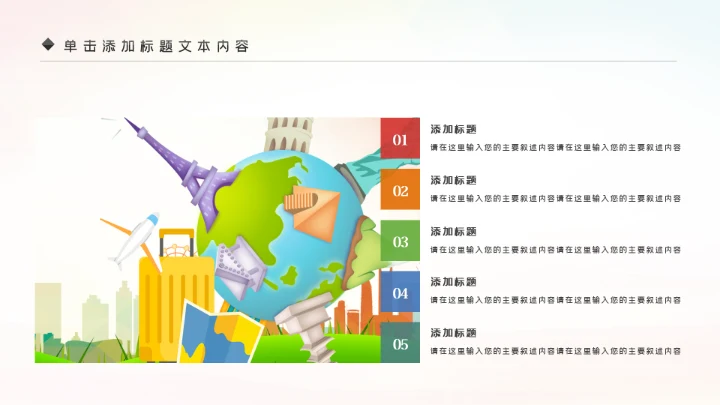Click the orange envelope on the globe
Viewport: 720px width, 405px height.
[311, 206]
